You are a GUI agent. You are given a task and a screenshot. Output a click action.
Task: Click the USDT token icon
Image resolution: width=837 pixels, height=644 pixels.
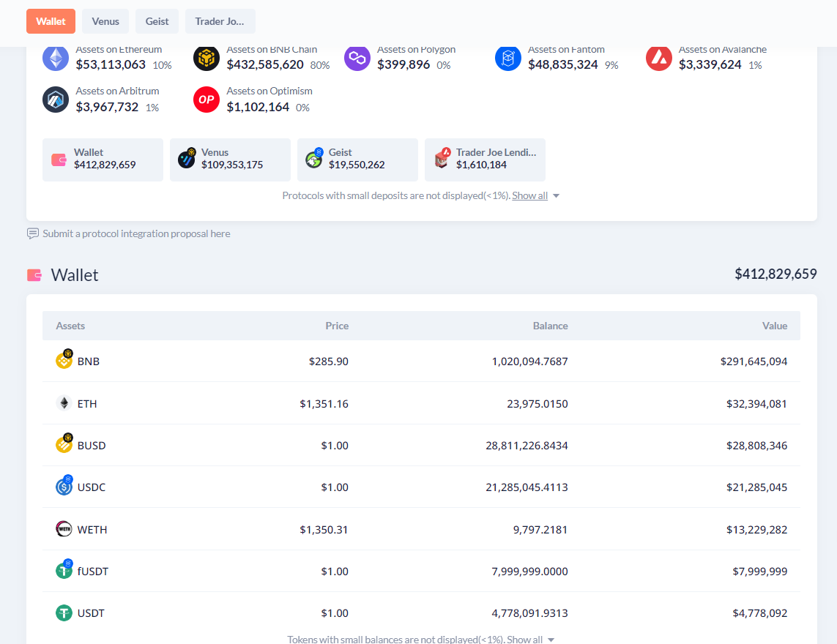(x=64, y=613)
